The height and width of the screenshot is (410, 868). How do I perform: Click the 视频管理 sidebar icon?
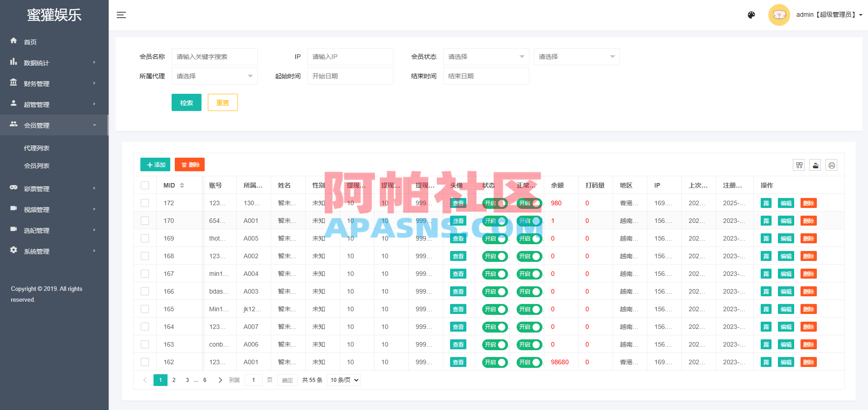pos(14,209)
